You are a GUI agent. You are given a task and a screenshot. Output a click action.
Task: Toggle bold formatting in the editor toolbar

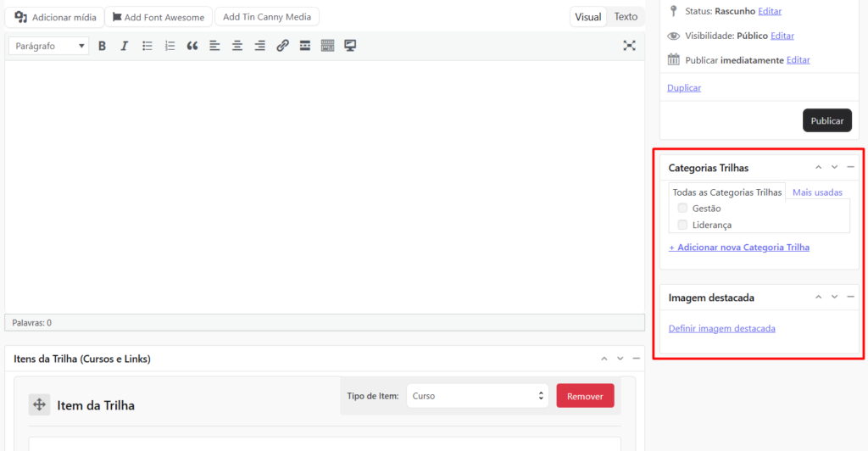pos(102,46)
